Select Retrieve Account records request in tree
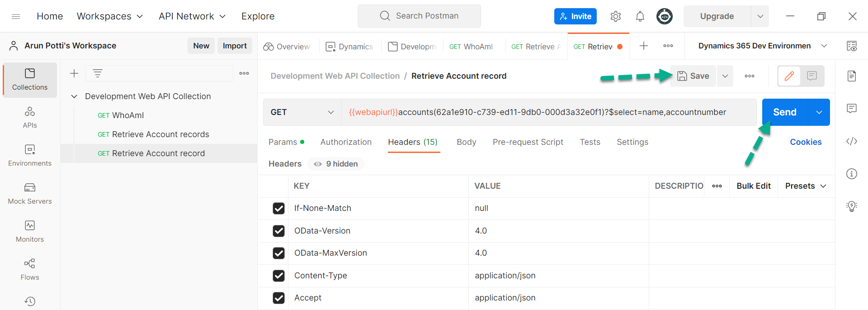Image resolution: width=868 pixels, height=310 pixels. pyautogui.click(x=159, y=134)
